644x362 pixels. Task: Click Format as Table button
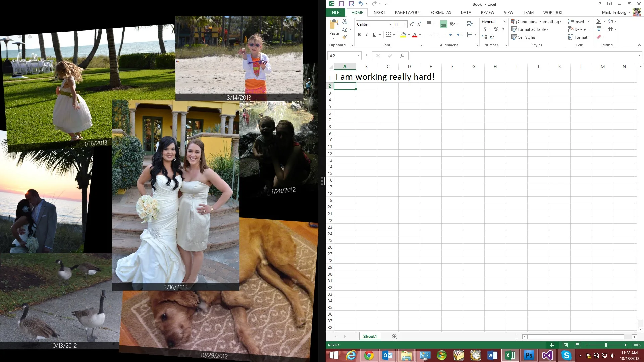click(530, 29)
